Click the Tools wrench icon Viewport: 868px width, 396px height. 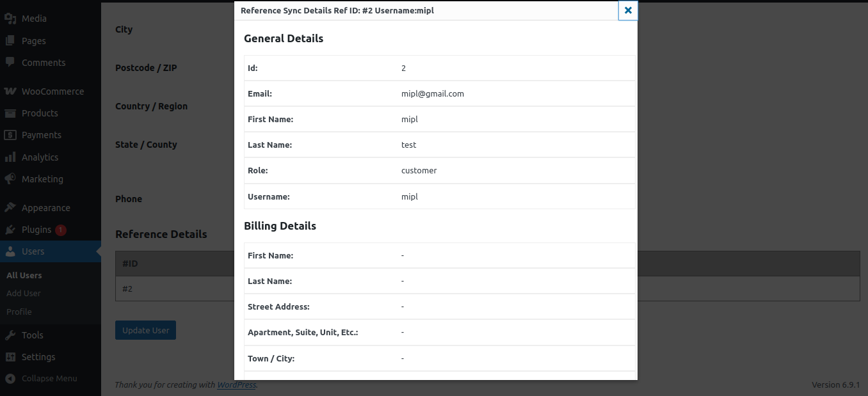click(10, 335)
